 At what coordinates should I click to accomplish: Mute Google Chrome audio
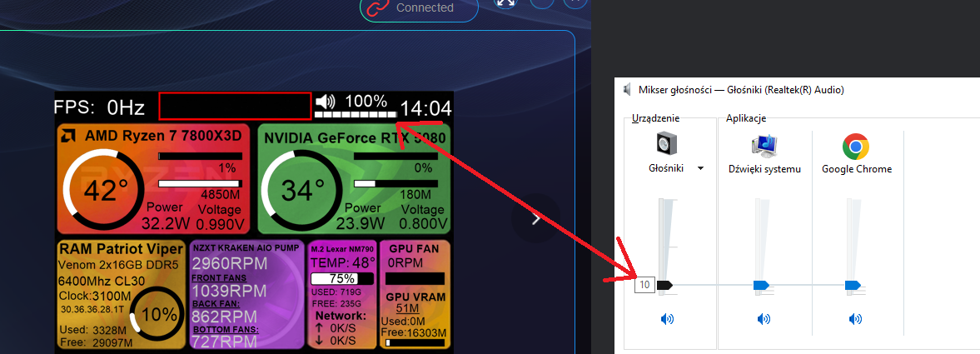click(x=855, y=318)
